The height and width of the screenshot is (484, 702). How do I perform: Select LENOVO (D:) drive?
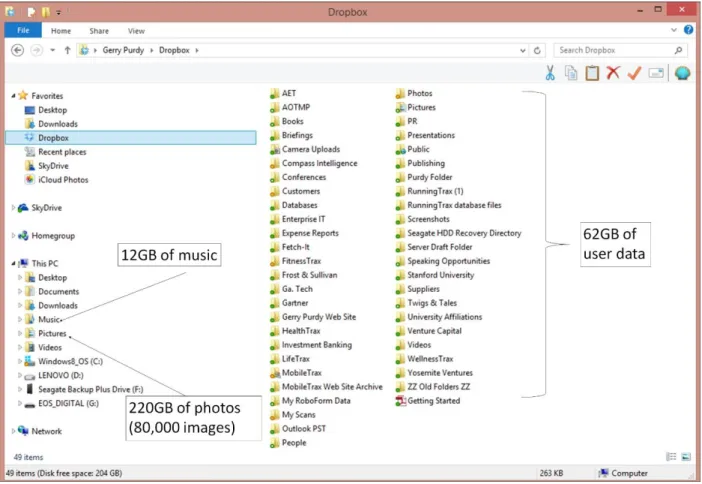(54, 375)
